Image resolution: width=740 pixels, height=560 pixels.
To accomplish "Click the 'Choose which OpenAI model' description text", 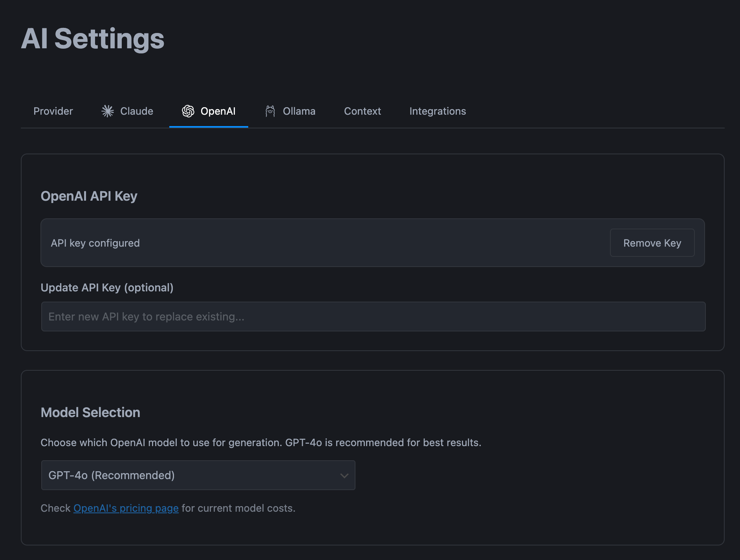I will (x=261, y=443).
